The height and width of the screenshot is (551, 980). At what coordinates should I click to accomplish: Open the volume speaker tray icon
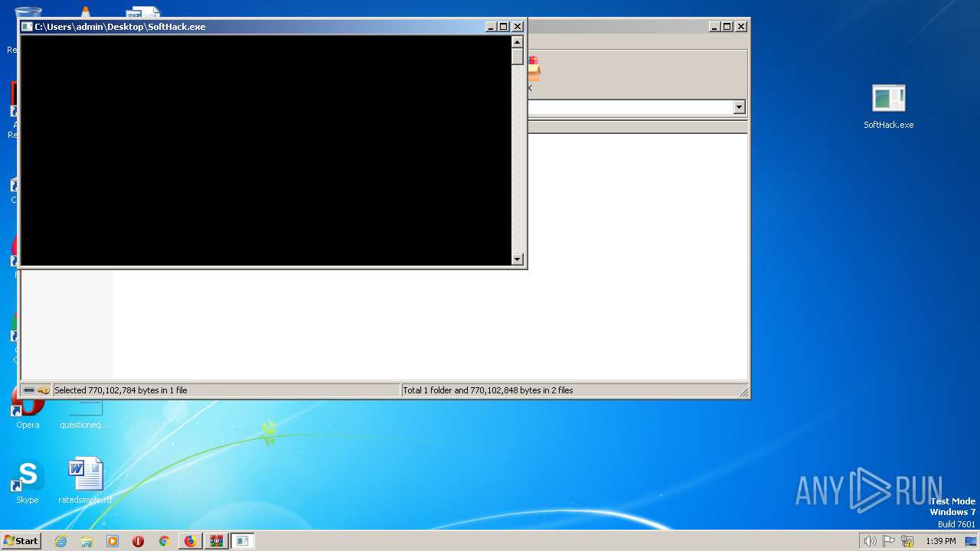[x=870, y=541]
